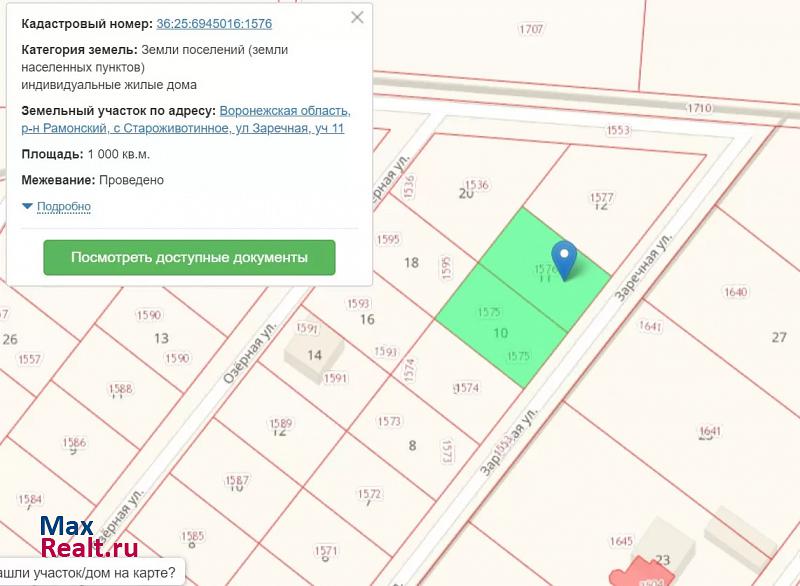
Task: Select green highlighted parcel number 10
Action: pos(500,333)
